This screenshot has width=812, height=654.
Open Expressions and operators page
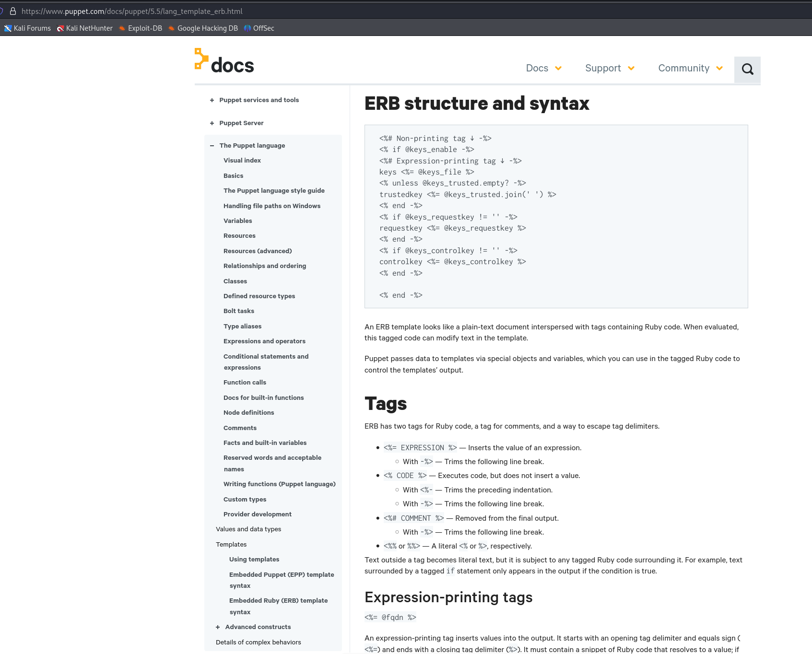(264, 341)
